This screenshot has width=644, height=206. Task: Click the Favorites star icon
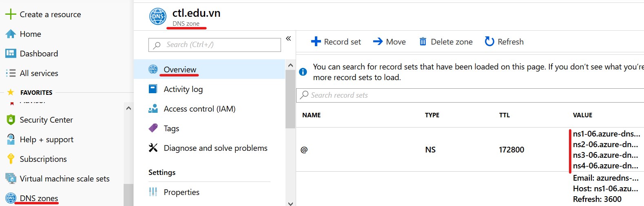(x=11, y=92)
